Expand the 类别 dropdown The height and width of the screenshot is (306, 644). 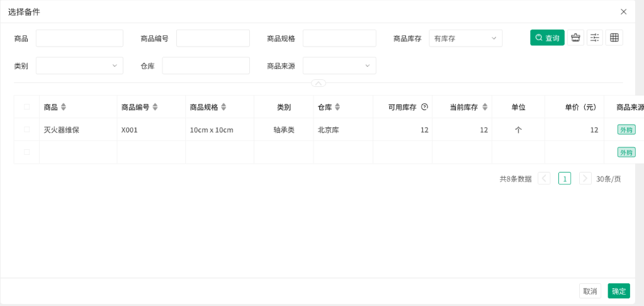(x=79, y=65)
